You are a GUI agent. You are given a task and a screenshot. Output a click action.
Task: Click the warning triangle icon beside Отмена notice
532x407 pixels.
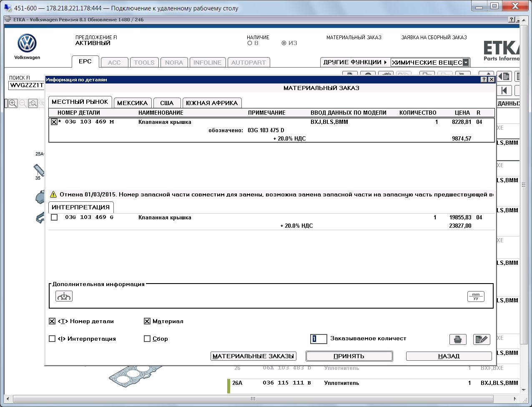click(x=53, y=194)
